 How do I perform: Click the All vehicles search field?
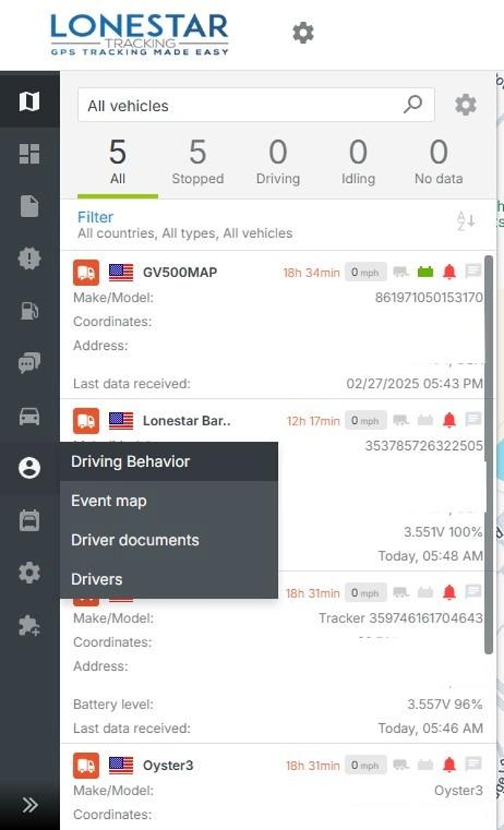click(x=256, y=105)
